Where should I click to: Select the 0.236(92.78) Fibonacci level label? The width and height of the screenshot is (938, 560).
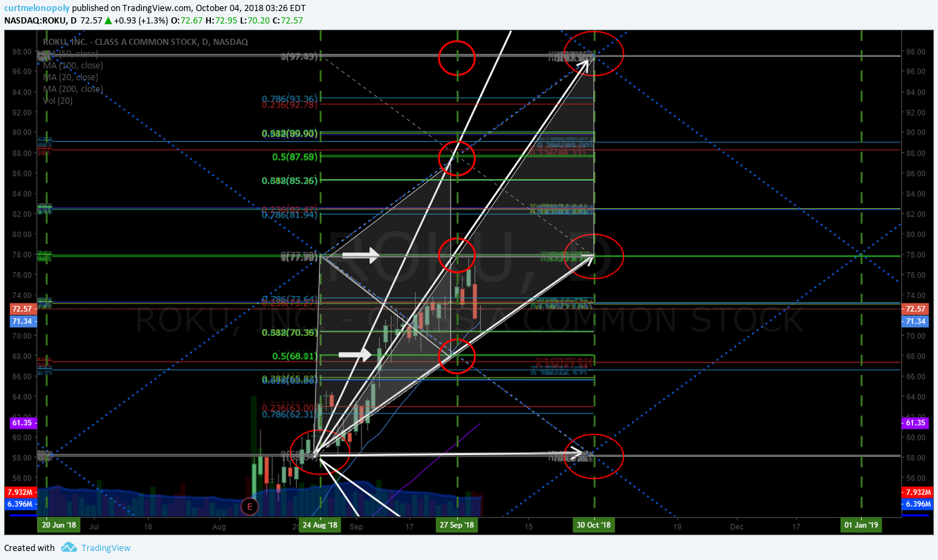click(289, 104)
